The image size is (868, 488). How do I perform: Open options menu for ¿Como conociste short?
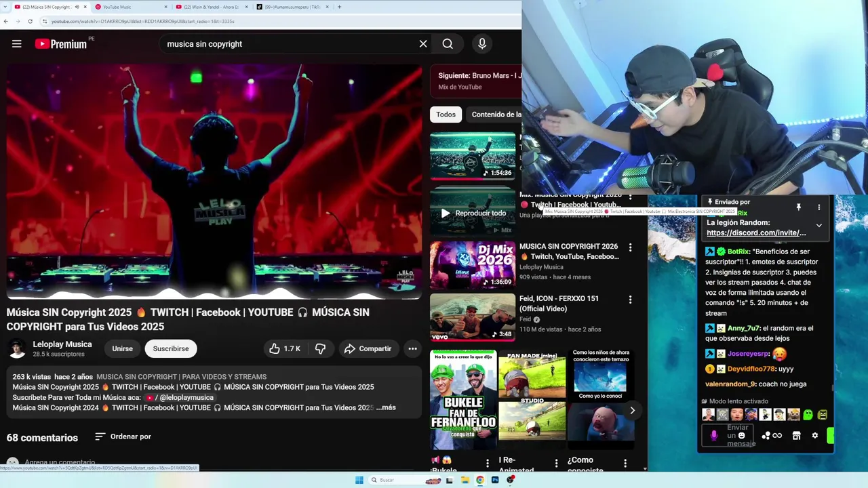coord(625,464)
